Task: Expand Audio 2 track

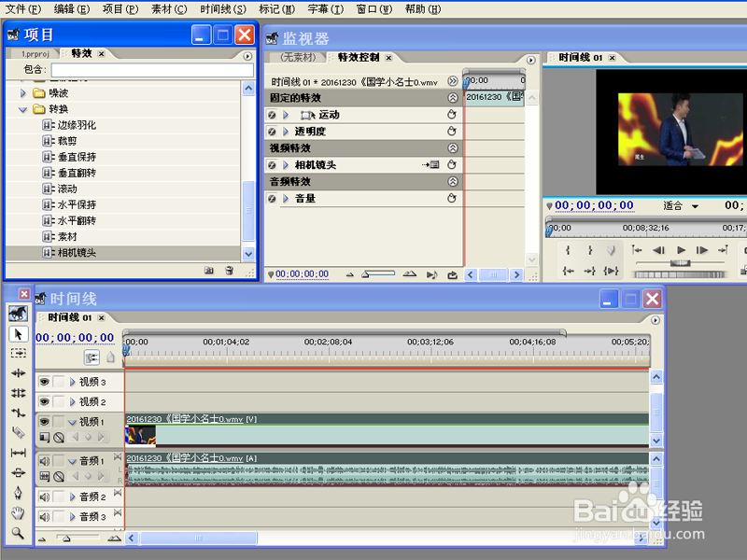Action: coord(73,497)
